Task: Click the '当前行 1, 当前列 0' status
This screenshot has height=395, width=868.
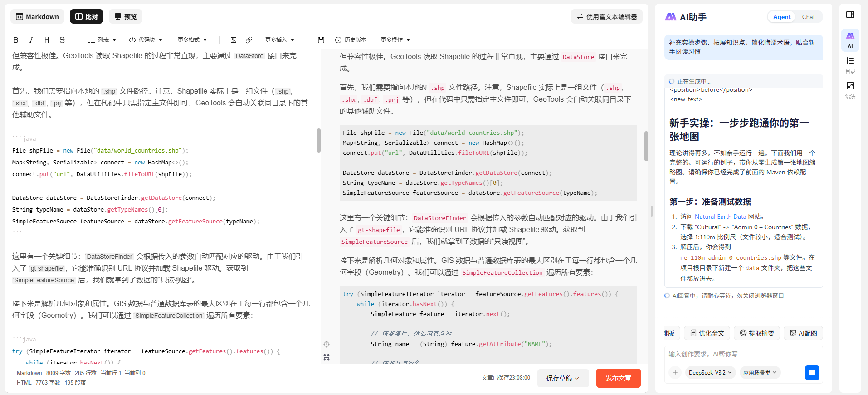Action: pyautogui.click(x=123, y=373)
